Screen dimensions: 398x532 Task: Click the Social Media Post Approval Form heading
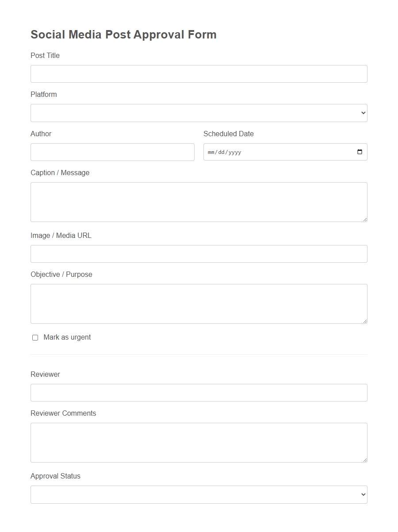coord(123,34)
